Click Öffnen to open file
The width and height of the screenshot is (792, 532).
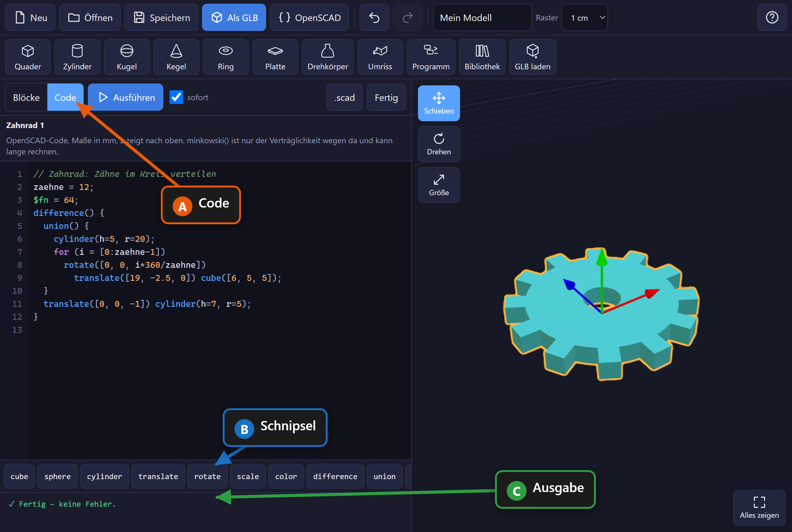pos(90,18)
